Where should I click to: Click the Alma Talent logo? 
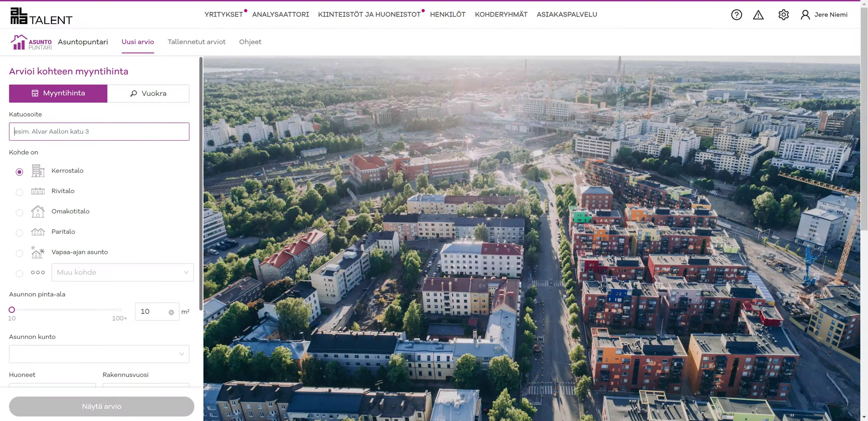41,16
